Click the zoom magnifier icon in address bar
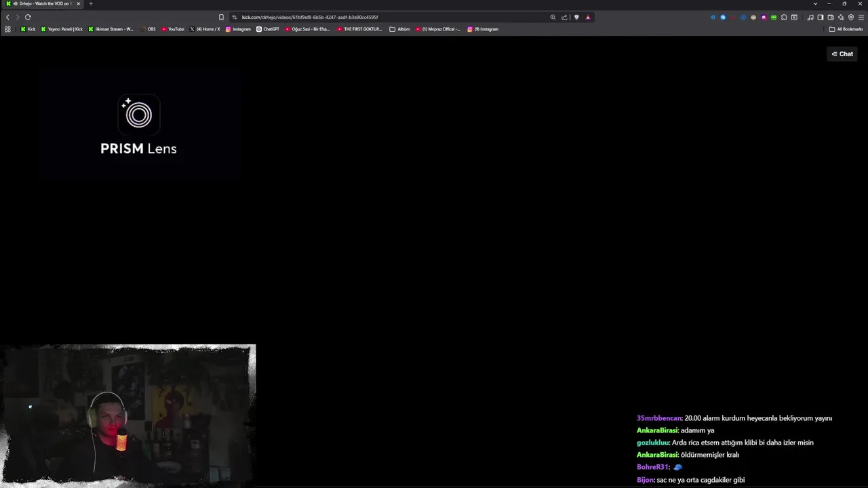Viewport: 868px width, 488px height. pos(553,17)
